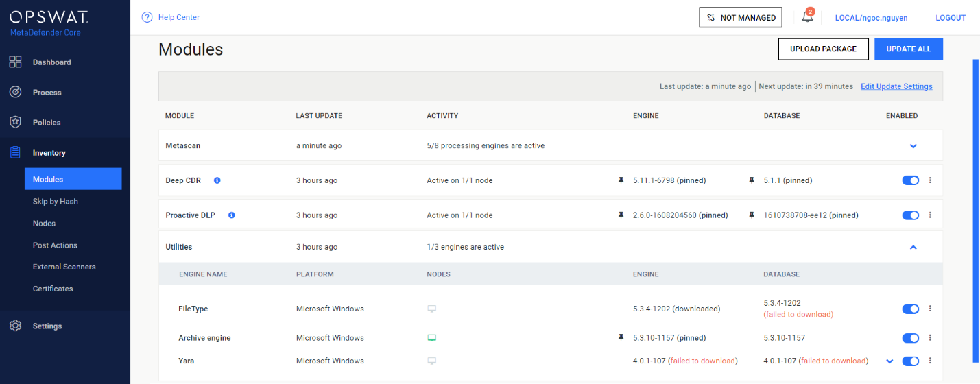Click the Policies shield icon in sidebar

(15, 122)
